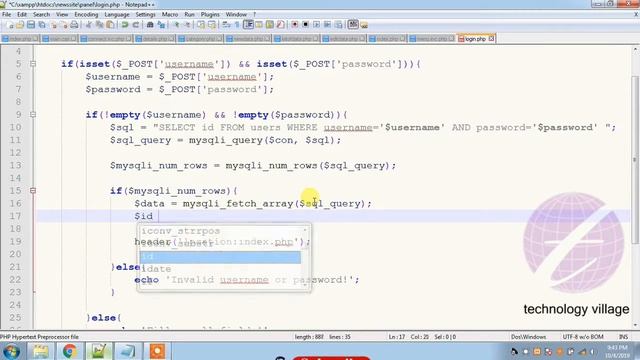This screenshot has height=360, width=640.
Task: Click the Paste clipboard toolbar icon
Action: [110, 25]
